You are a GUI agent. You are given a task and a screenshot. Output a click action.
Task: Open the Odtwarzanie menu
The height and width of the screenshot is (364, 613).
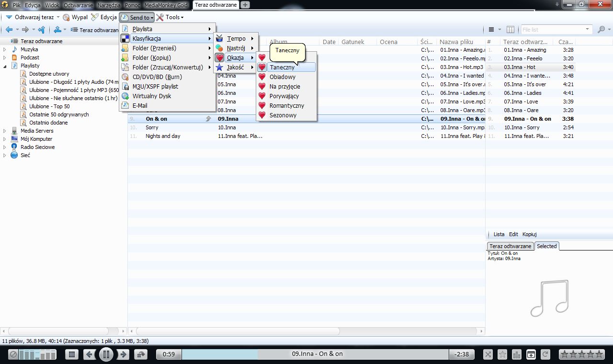pyautogui.click(x=78, y=5)
